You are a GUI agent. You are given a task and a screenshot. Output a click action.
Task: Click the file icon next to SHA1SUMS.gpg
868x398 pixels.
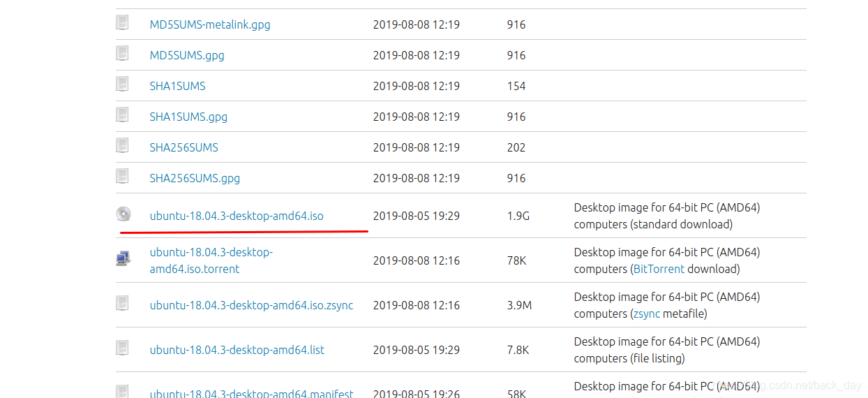point(123,114)
